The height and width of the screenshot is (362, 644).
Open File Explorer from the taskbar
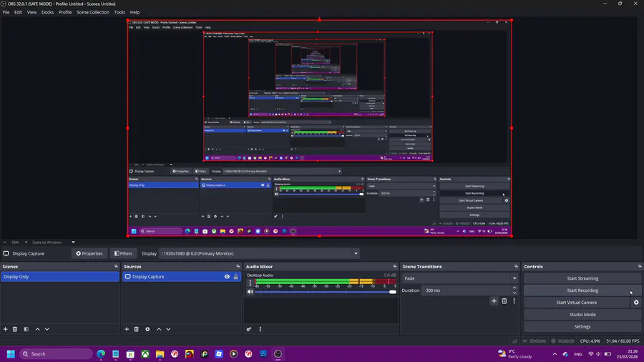[160, 354]
